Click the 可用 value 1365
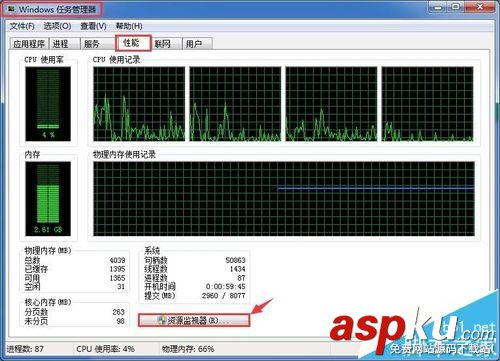Image resolution: width=500 pixels, height=361 pixels. coord(117,278)
